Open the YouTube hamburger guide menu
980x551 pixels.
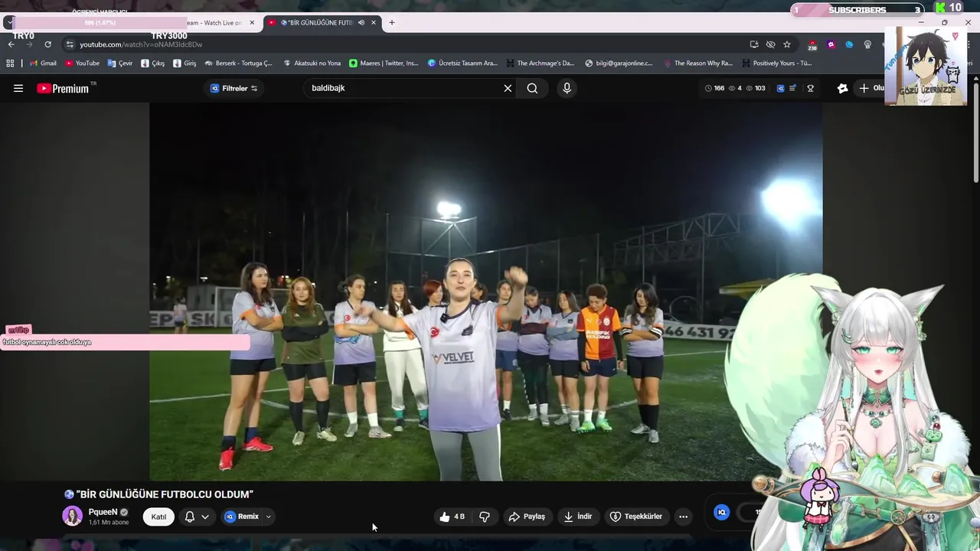coord(18,88)
